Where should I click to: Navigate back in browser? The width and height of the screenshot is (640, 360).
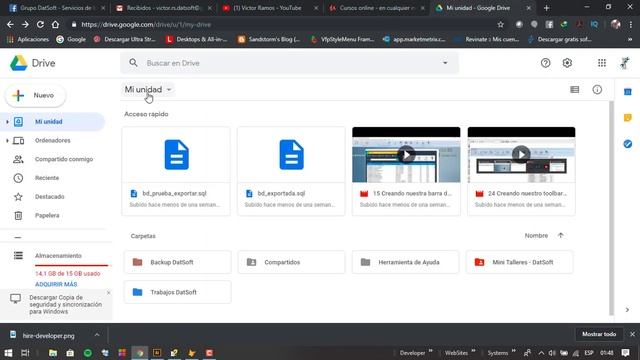pos(10,24)
